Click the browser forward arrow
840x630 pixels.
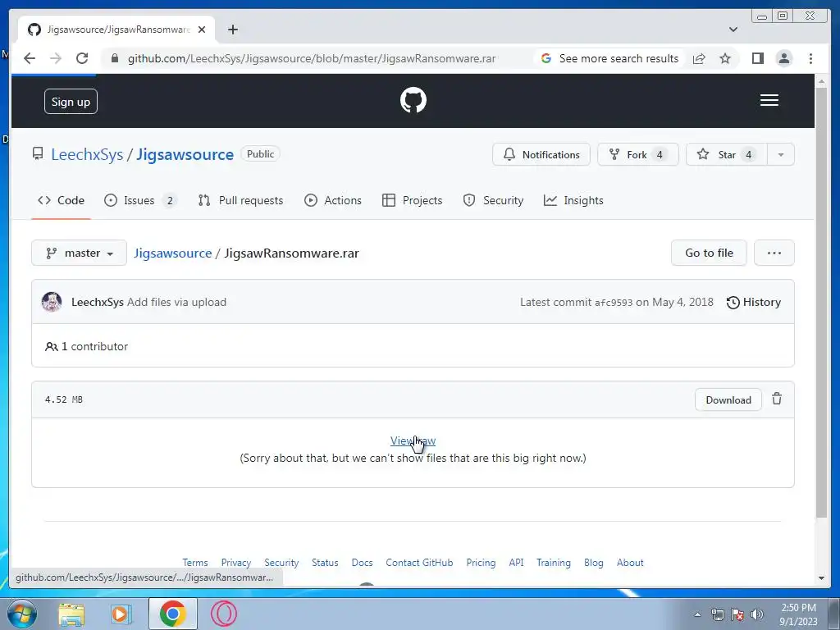point(56,58)
